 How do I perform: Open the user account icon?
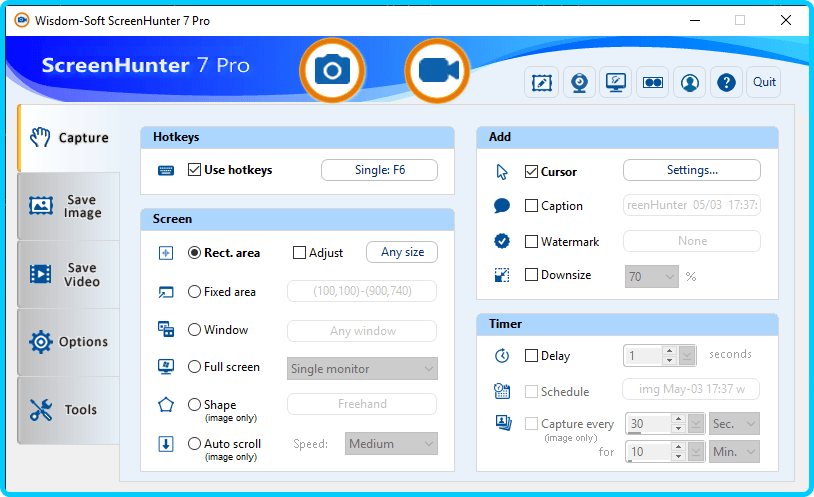(689, 82)
